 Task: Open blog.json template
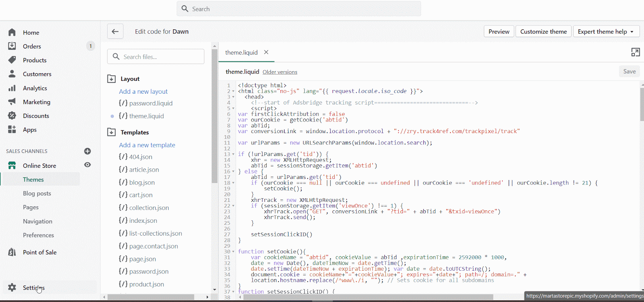tap(137, 183)
